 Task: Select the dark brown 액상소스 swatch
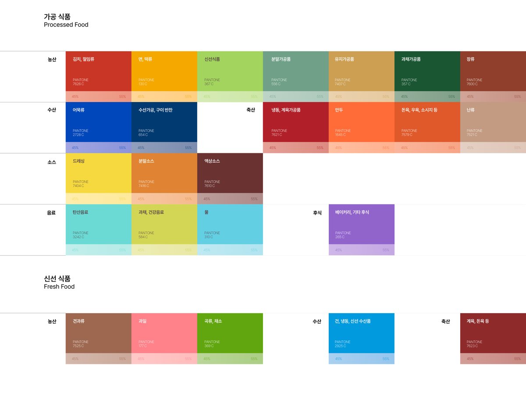tap(230, 173)
